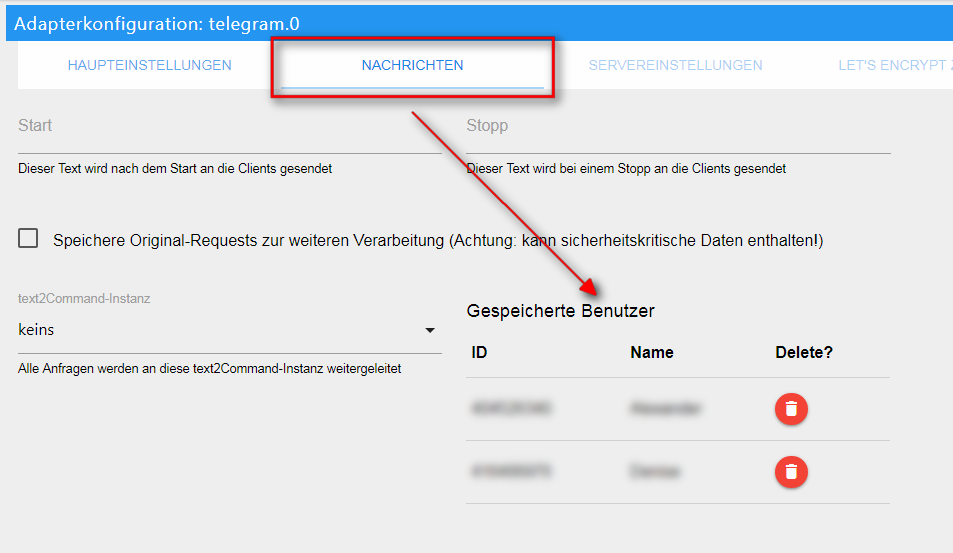Click the Adapterkonfiguration: telegram.0 title

(x=157, y=24)
